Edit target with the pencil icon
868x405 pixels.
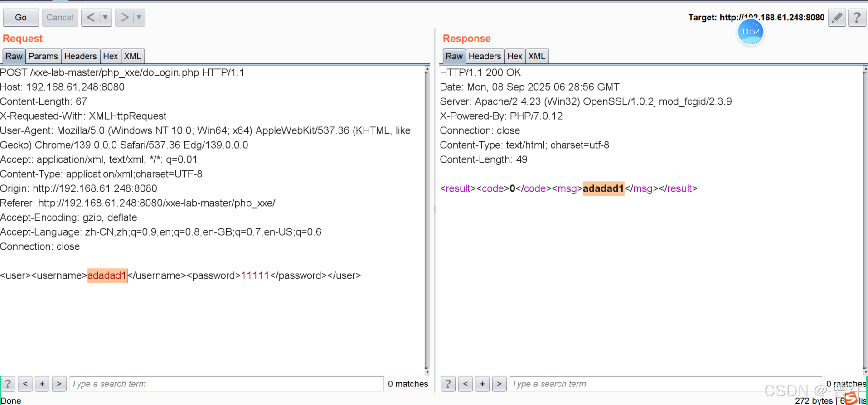click(837, 18)
